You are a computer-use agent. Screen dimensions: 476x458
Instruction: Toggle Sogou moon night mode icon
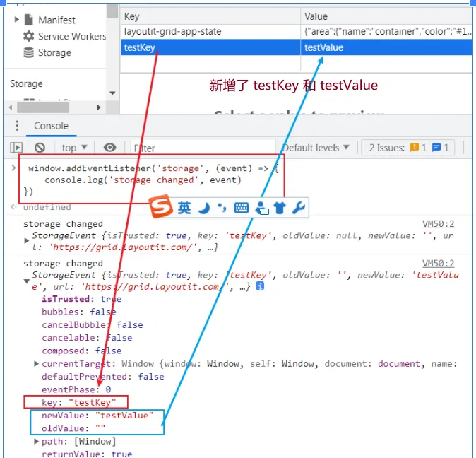(203, 208)
